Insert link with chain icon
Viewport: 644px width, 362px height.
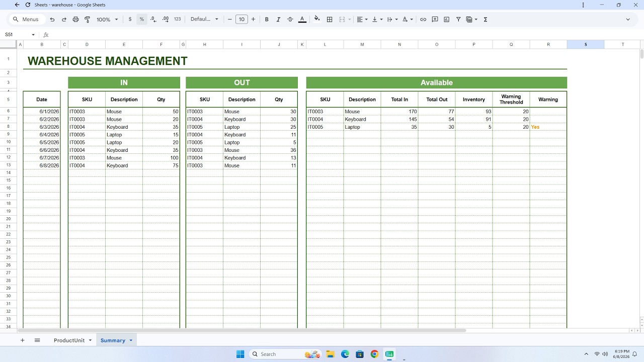[423, 19]
